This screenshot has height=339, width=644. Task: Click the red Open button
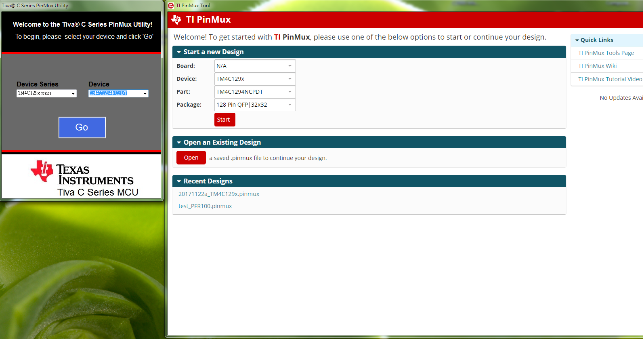[x=191, y=158]
